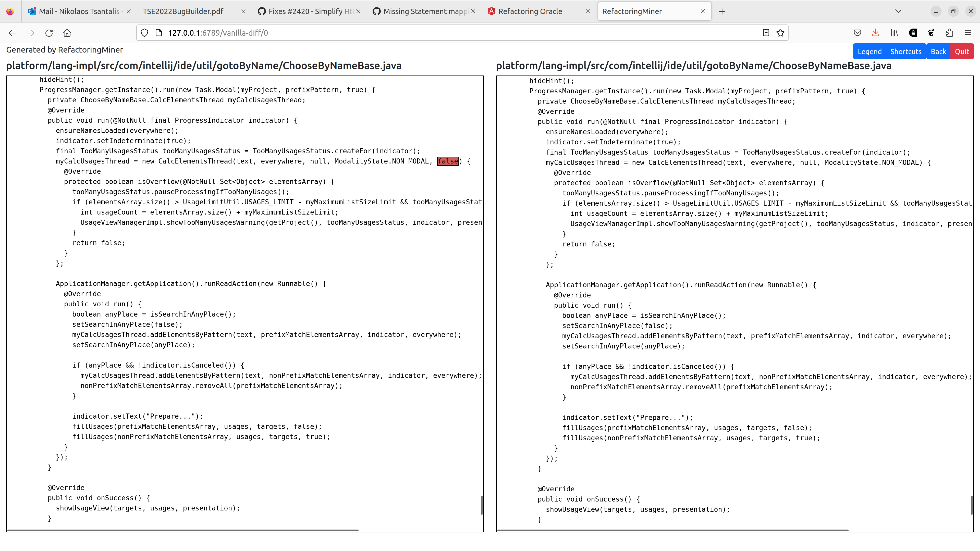The height and width of the screenshot is (551, 980).
Task: Open the Extensions puzzle-piece menu
Action: coord(949,33)
